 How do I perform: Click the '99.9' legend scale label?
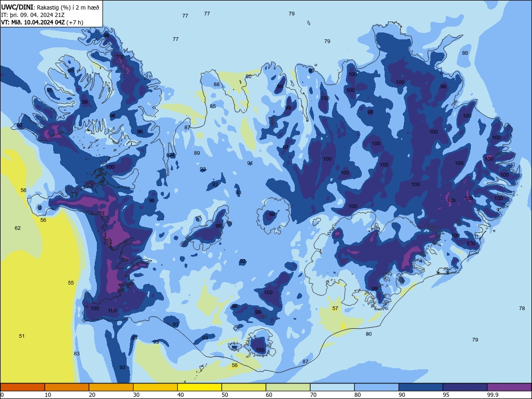(492, 395)
